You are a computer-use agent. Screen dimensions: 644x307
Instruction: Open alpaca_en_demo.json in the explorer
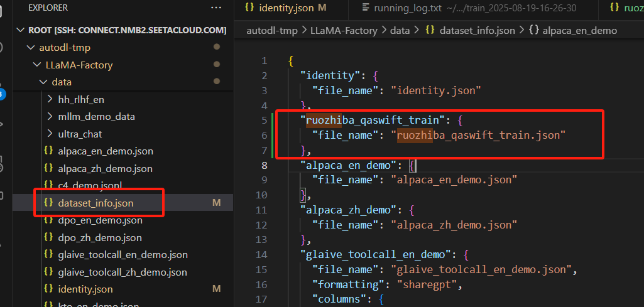(x=106, y=151)
